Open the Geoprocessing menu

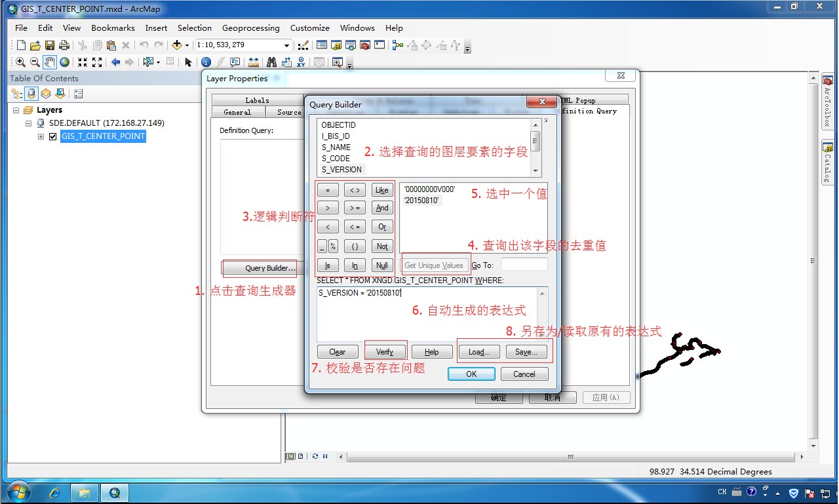click(x=251, y=28)
